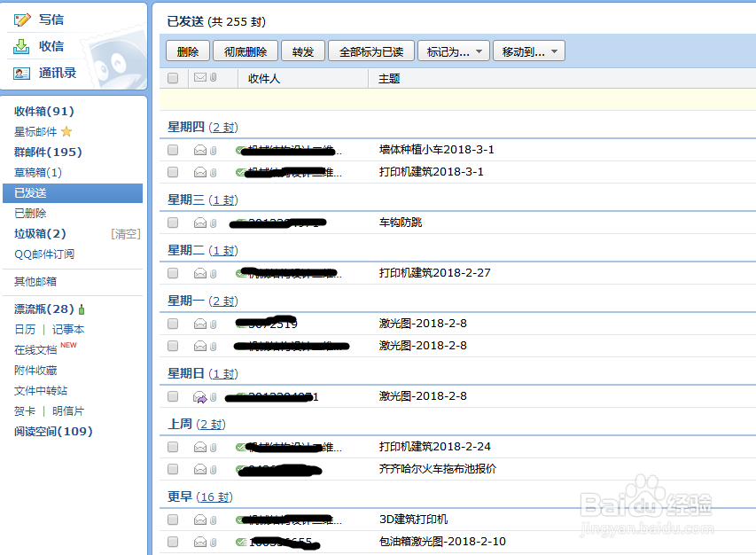Screen dimensions: 756x555
Task: Click the 转发 button
Action: (303, 51)
